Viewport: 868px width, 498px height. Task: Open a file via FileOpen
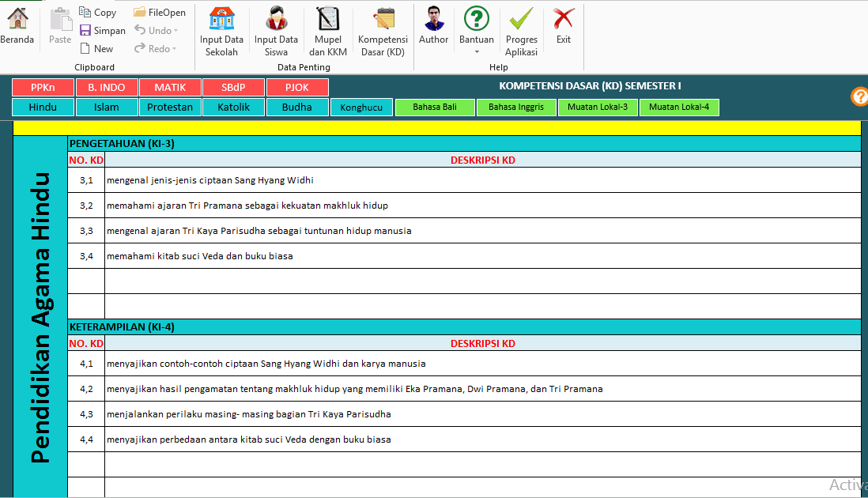(160, 12)
